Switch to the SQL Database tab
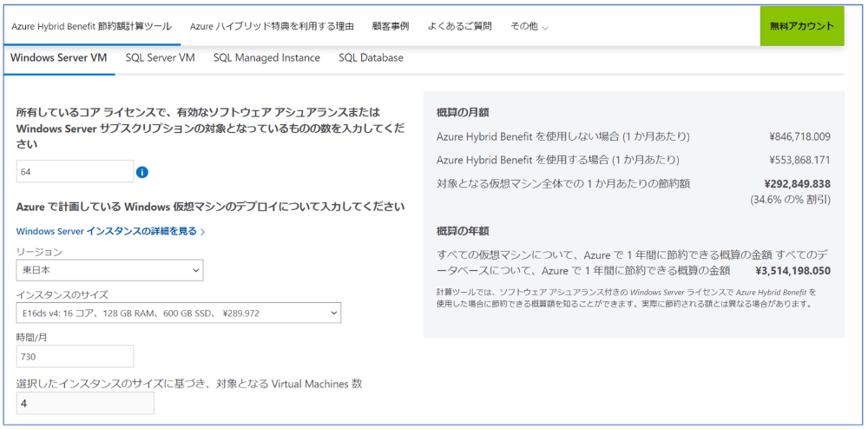Screen dimensions: 868x429 (371, 58)
